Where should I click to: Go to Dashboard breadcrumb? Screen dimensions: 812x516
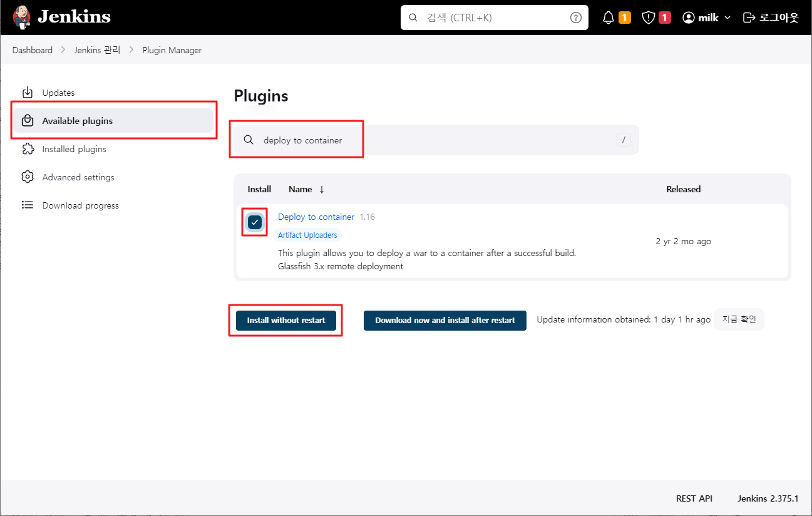[x=33, y=50]
